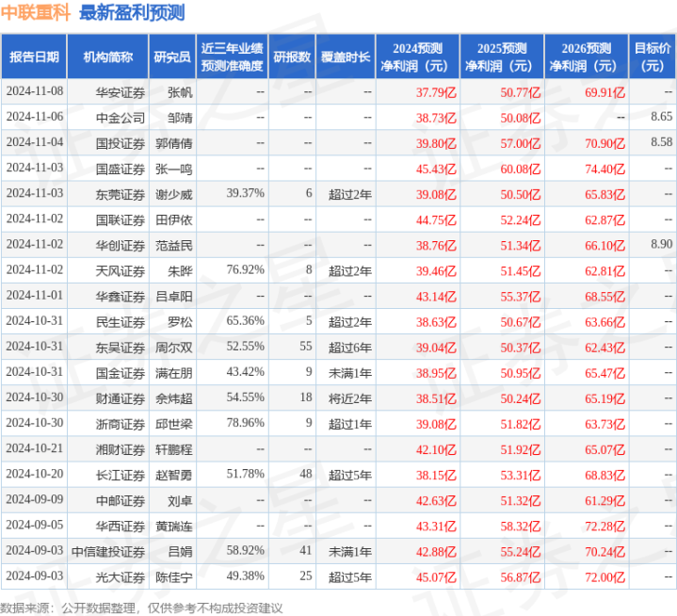Click the 中联重科 title text
Image resolution: width=677 pixels, height=616 pixels.
[36, 12]
